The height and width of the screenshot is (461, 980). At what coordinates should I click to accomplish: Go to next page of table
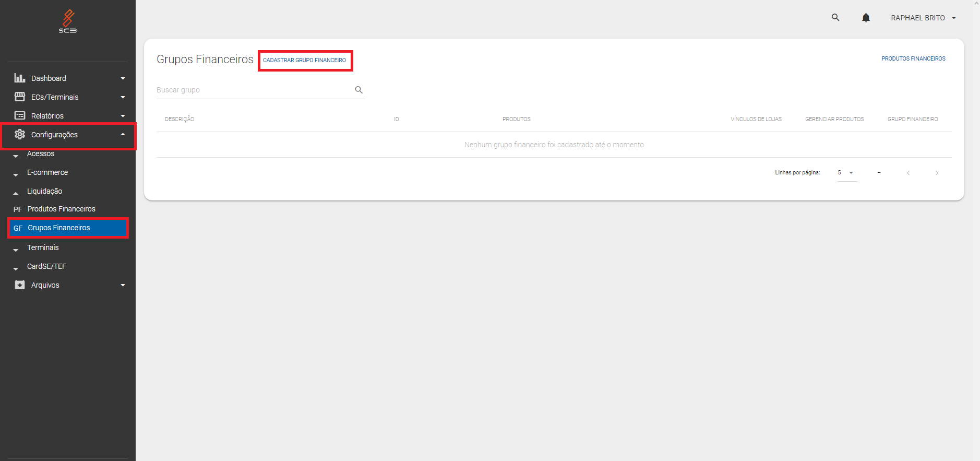(x=937, y=173)
